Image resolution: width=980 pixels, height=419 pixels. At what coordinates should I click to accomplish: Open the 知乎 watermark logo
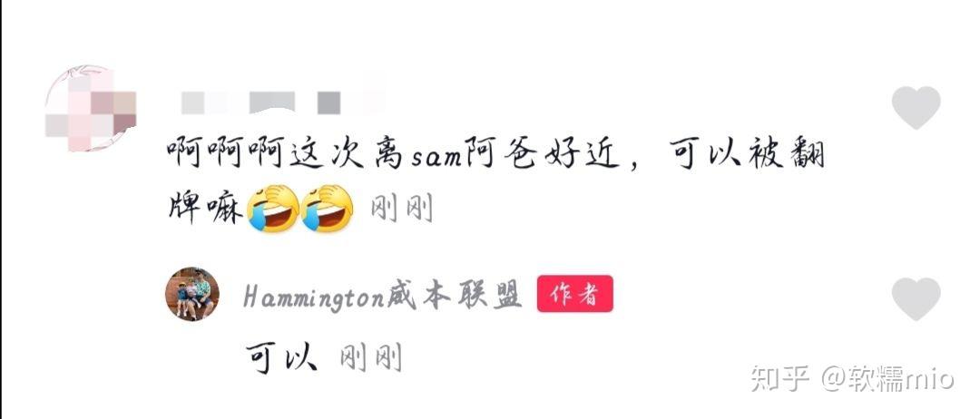780,379
